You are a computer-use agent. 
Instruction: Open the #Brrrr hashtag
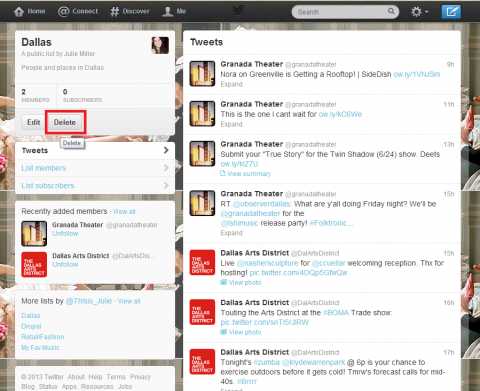pos(247,382)
